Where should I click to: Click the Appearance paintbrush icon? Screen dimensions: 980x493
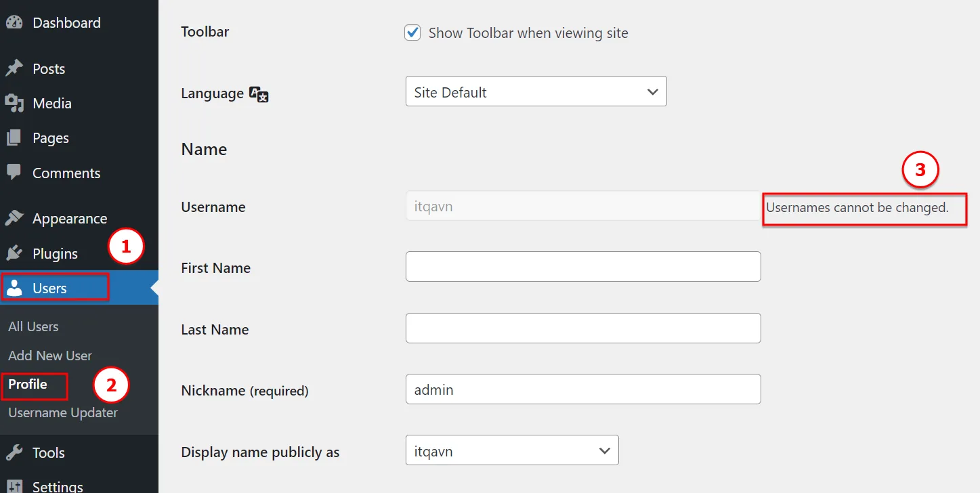click(14, 218)
